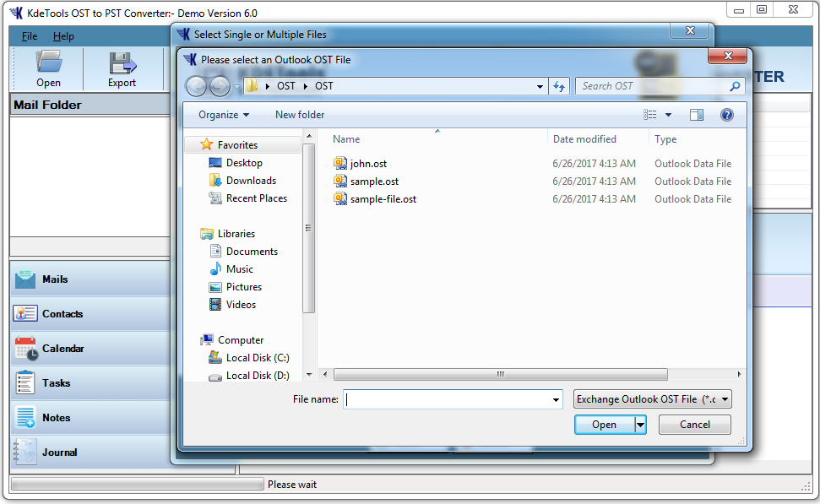This screenshot has height=504, width=820.
Task: Click the Documents library icon
Action: pos(215,251)
